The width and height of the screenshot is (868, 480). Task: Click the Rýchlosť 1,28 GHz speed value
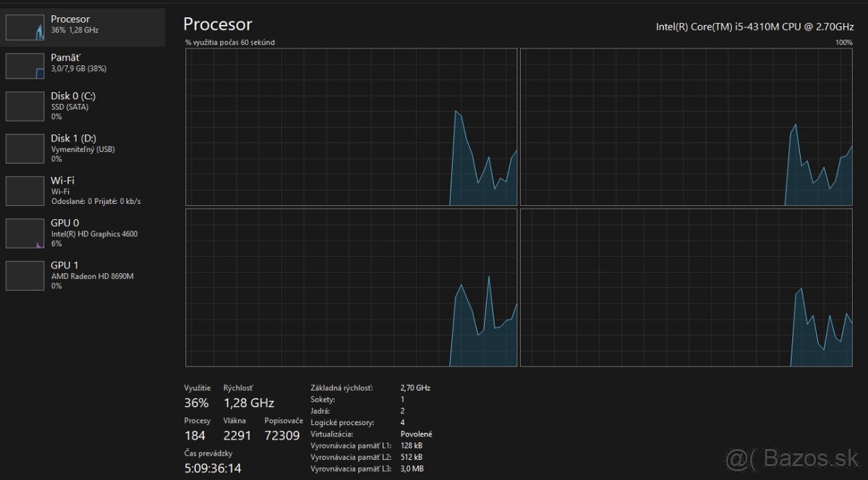(249, 403)
